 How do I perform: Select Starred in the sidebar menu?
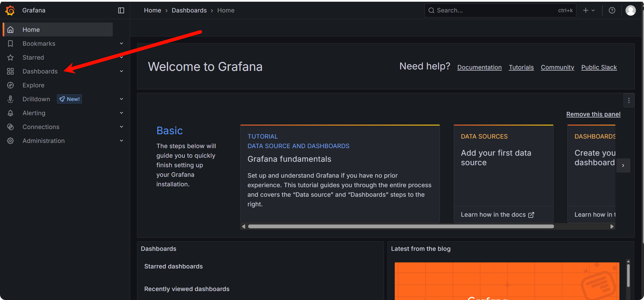click(33, 57)
